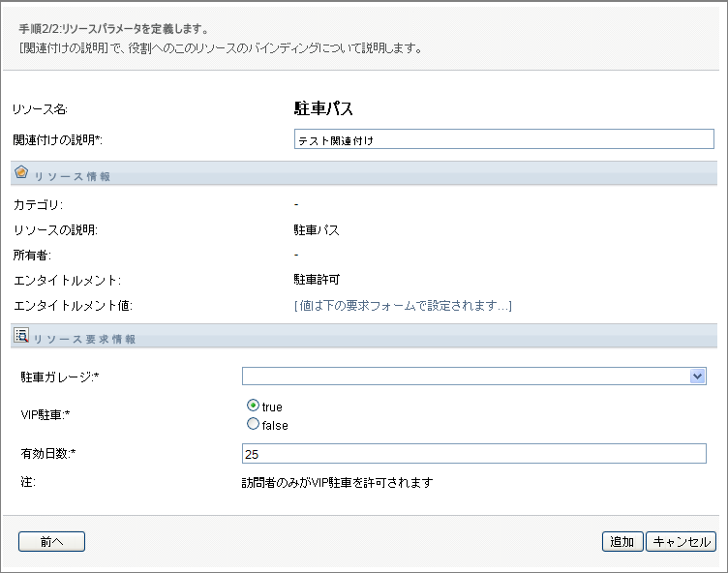Click the リソース情報 section header text
Viewport: 728px width, 573px height.
72,176
